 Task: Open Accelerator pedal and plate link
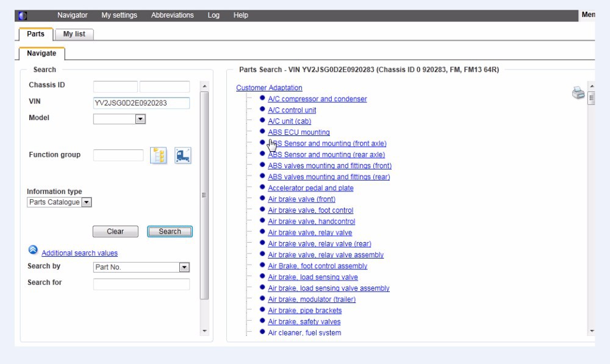click(x=311, y=188)
